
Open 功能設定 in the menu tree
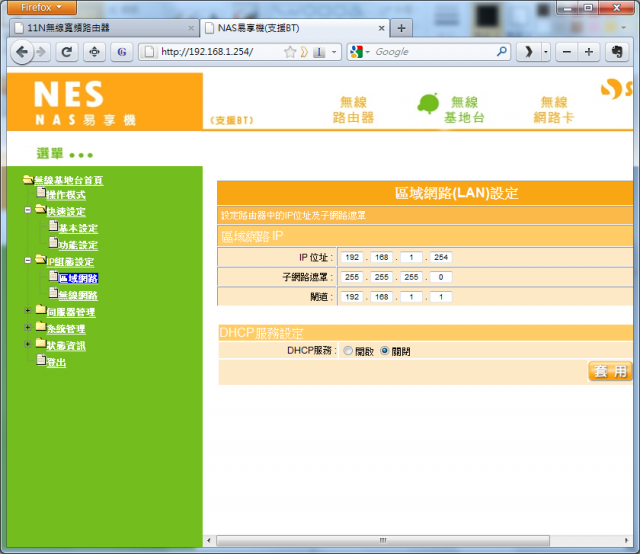[78, 245]
